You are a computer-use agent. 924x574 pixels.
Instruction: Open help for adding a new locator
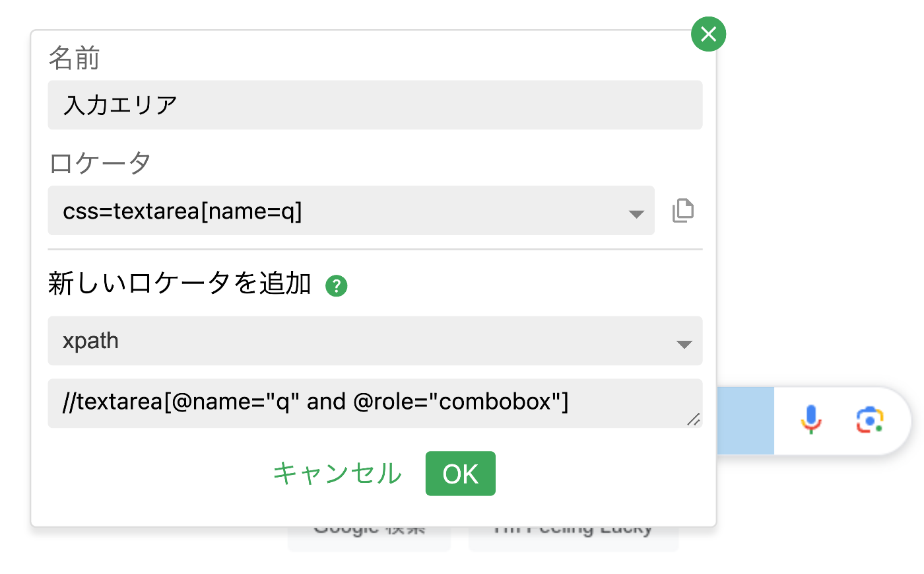pos(336,286)
